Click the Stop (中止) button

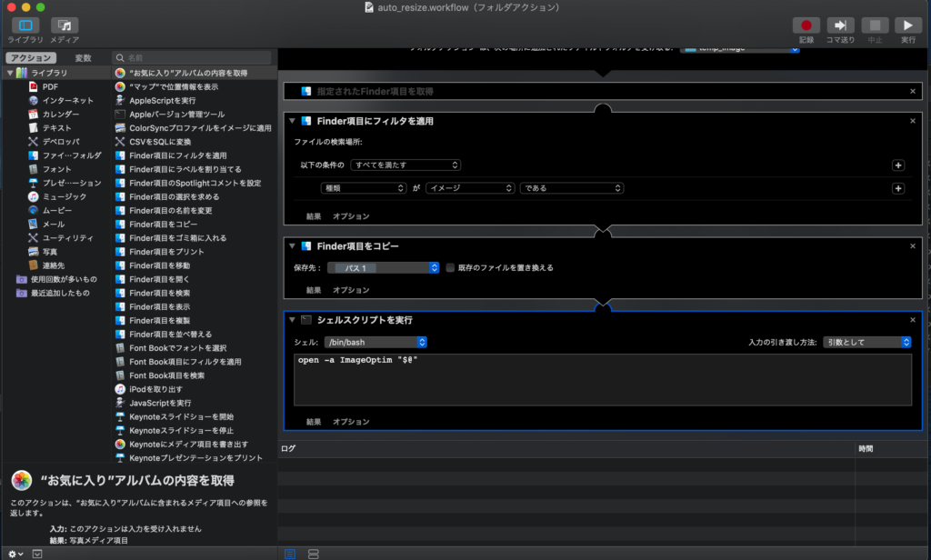(x=875, y=25)
